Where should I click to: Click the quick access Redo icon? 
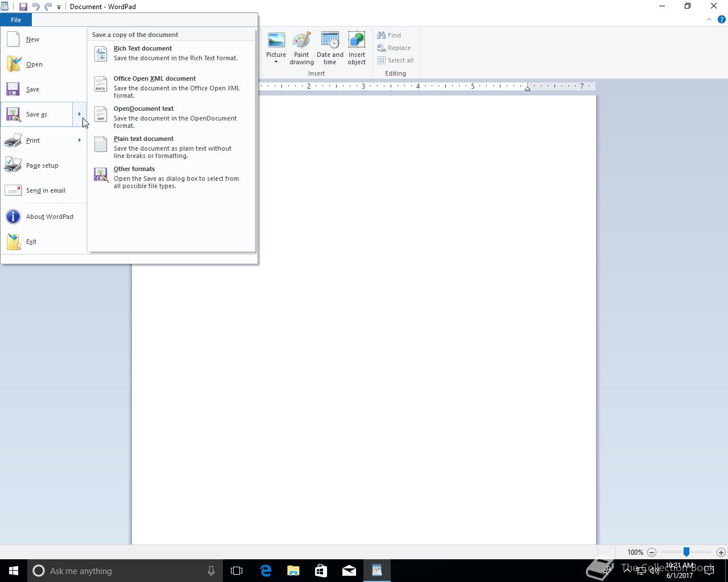[x=48, y=7]
